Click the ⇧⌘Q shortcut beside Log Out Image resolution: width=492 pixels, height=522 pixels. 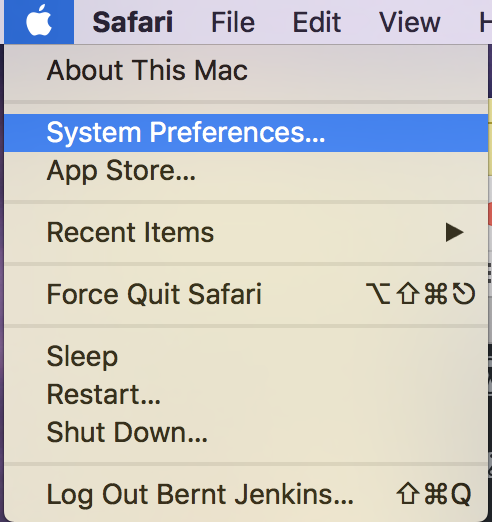tap(434, 494)
